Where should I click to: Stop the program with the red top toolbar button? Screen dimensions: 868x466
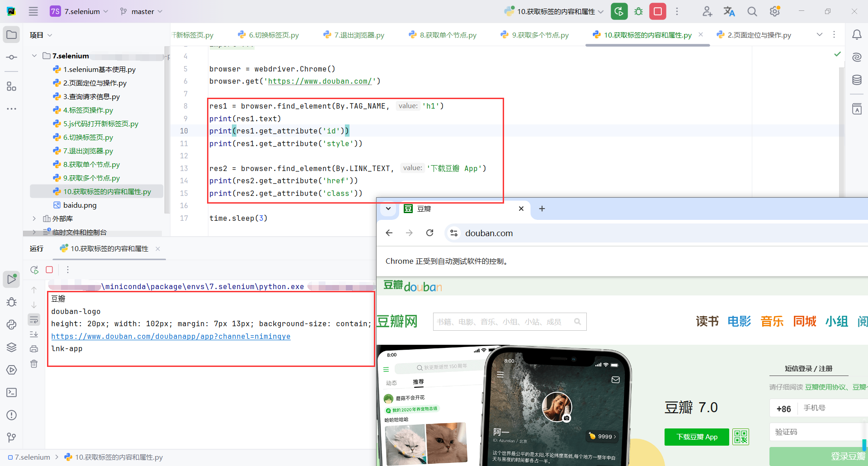coord(658,11)
